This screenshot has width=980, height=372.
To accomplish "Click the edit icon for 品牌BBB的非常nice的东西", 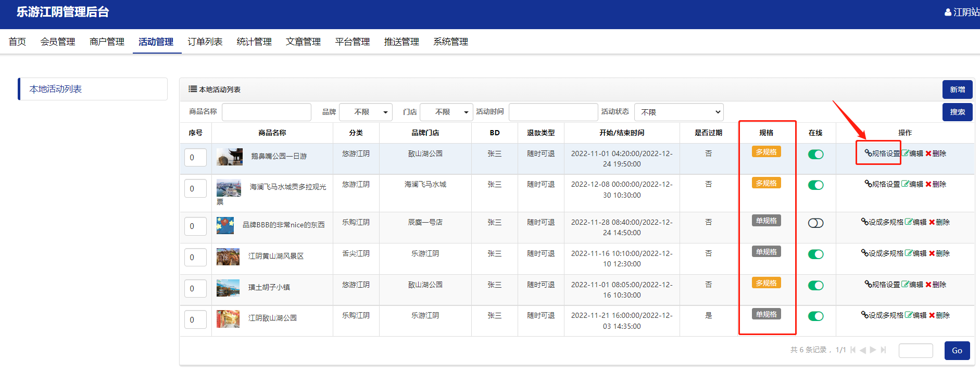I will coord(909,222).
